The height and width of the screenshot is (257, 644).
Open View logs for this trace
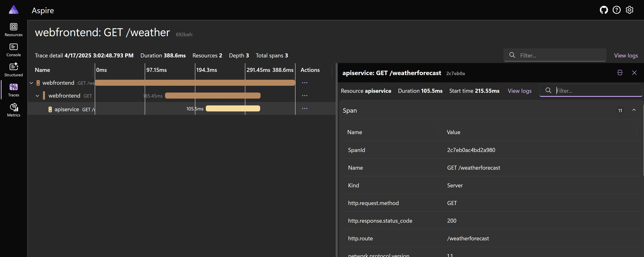pyautogui.click(x=626, y=55)
